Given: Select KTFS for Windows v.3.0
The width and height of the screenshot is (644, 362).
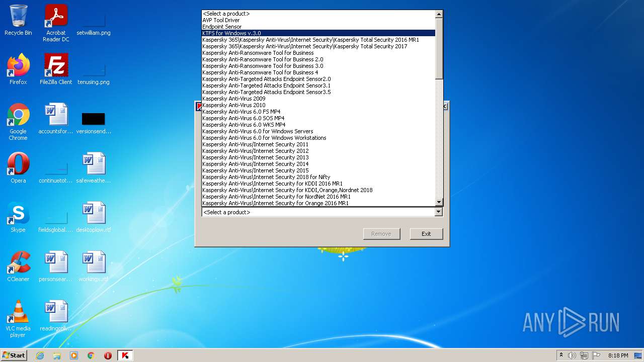Looking at the screenshot, I should point(318,33).
